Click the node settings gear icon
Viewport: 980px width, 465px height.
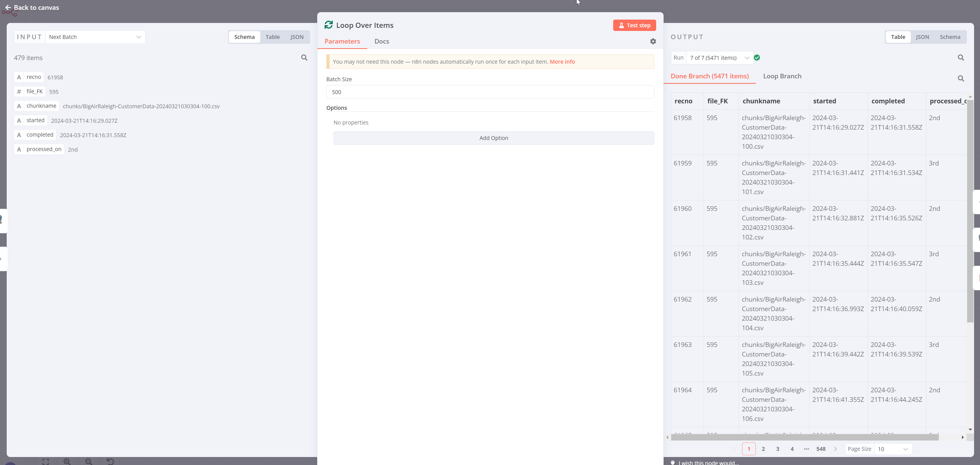(653, 41)
